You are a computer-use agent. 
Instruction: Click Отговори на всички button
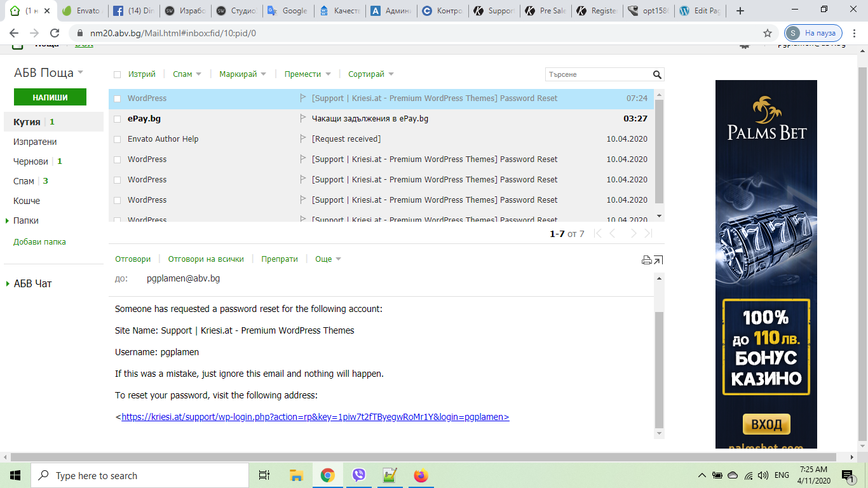click(x=206, y=259)
